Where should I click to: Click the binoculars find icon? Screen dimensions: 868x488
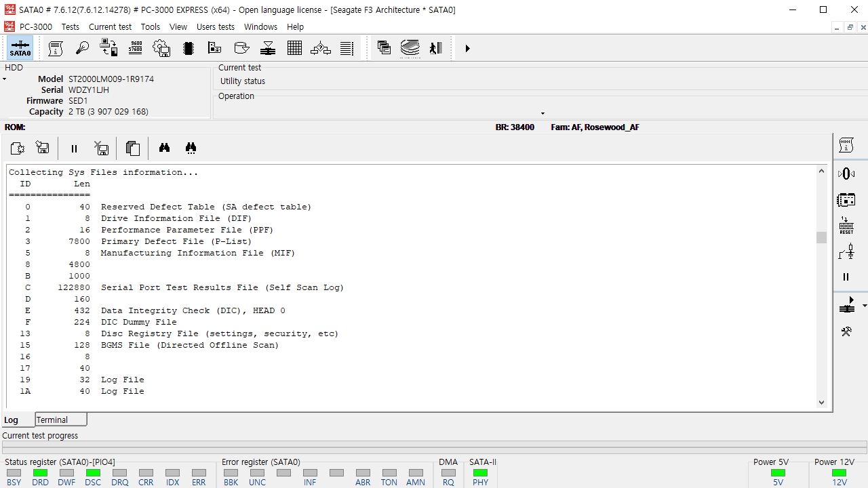click(x=164, y=148)
